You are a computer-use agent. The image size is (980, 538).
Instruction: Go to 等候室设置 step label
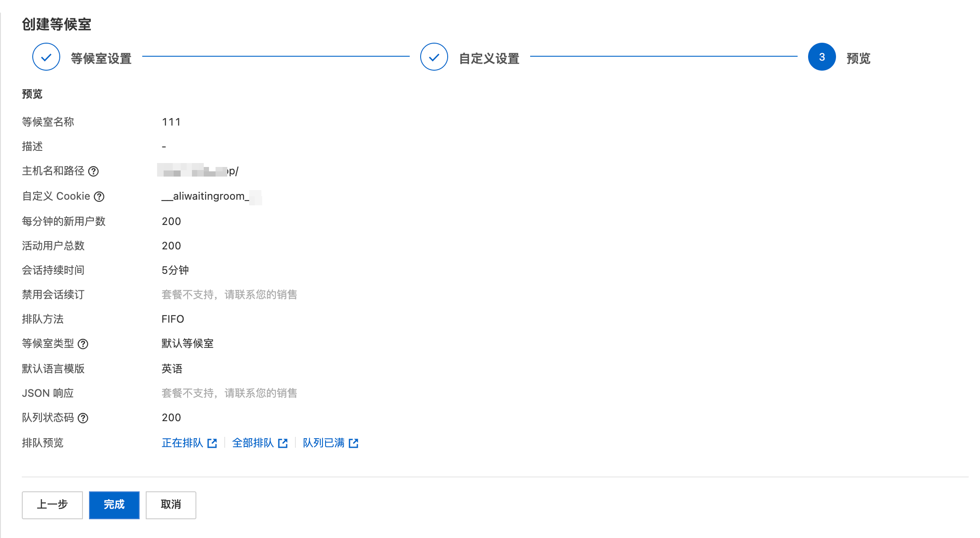coord(101,58)
